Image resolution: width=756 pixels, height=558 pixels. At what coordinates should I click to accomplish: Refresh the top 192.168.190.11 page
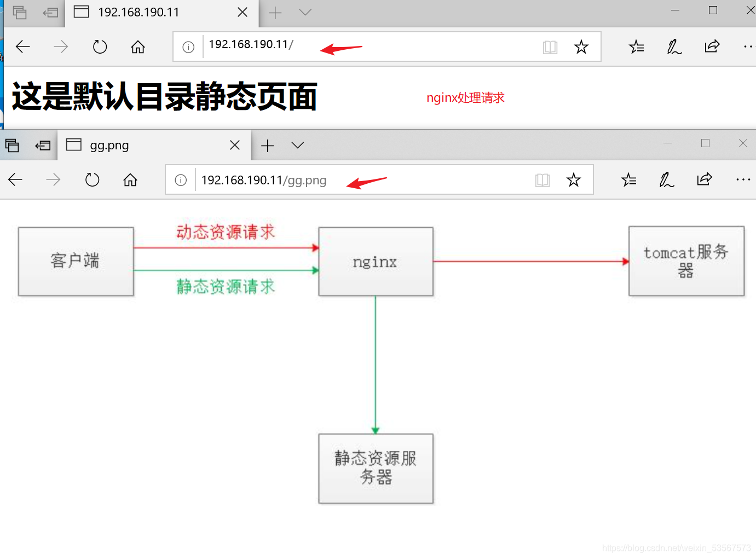(100, 47)
